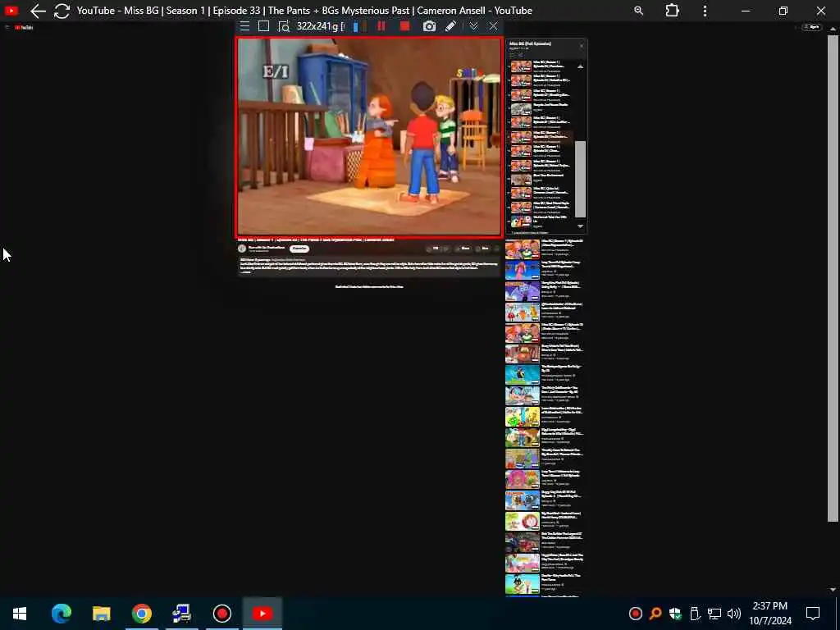The width and height of the screenshot is (840, 630).
Task: Close the recorder toolbar
Action: [493, 26]
